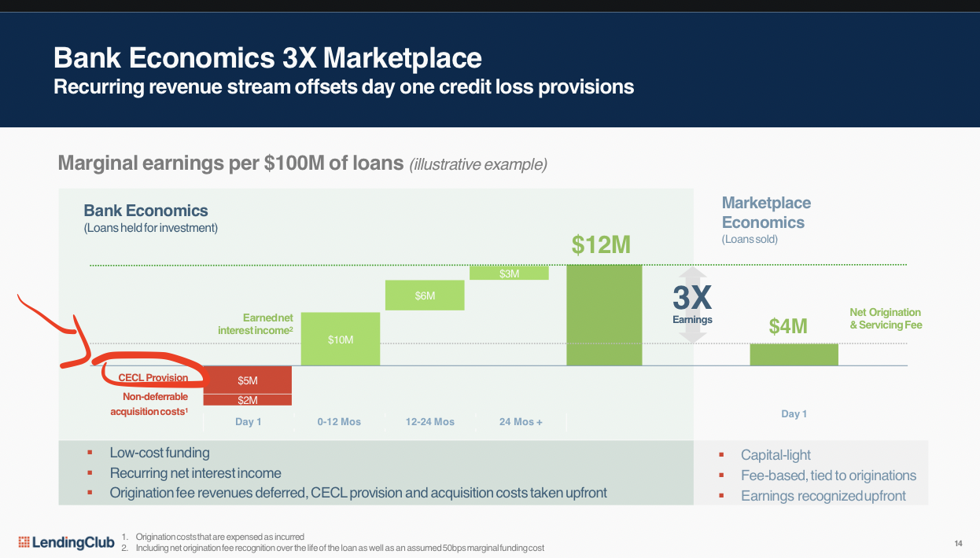
Task: Click the slide page number 14
Action: (959, 544)
